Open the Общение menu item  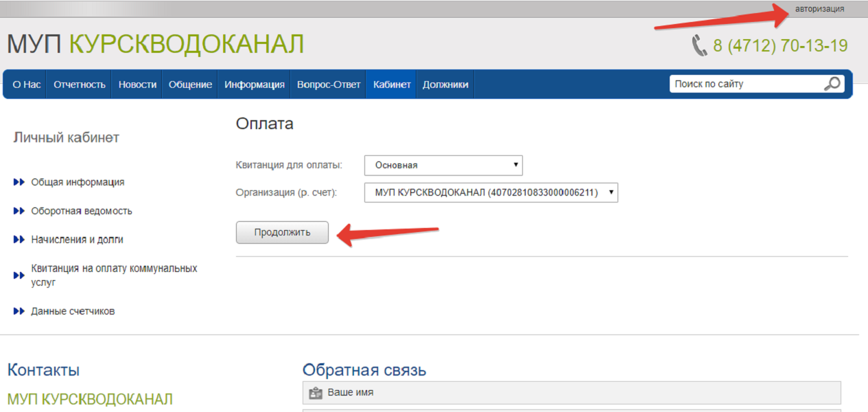pos(190,84)
